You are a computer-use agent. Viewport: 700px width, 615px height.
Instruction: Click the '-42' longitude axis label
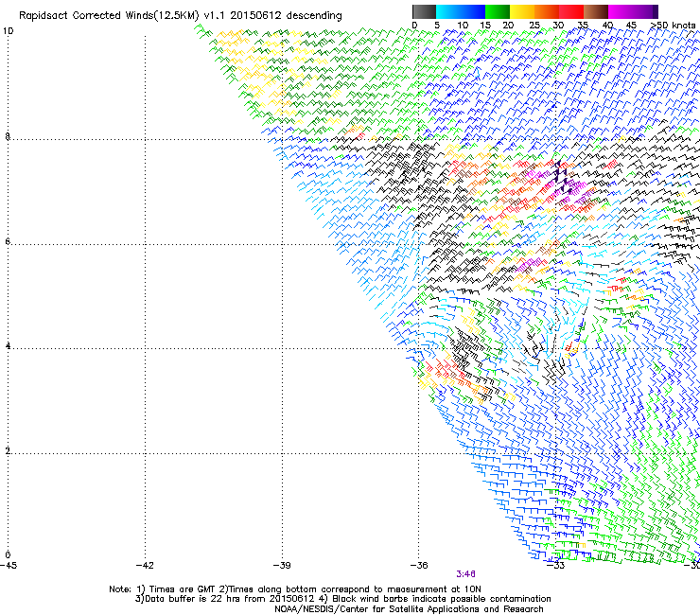[145, 566]
